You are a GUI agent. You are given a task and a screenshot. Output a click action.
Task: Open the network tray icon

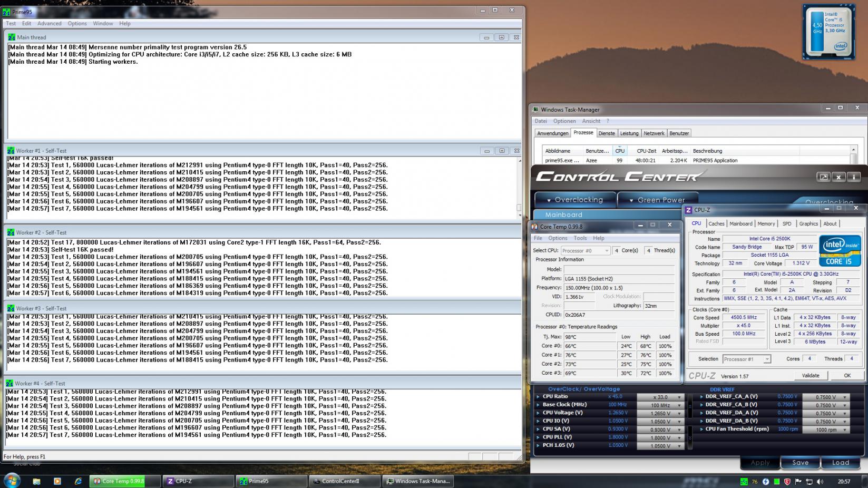pos(809,482)
